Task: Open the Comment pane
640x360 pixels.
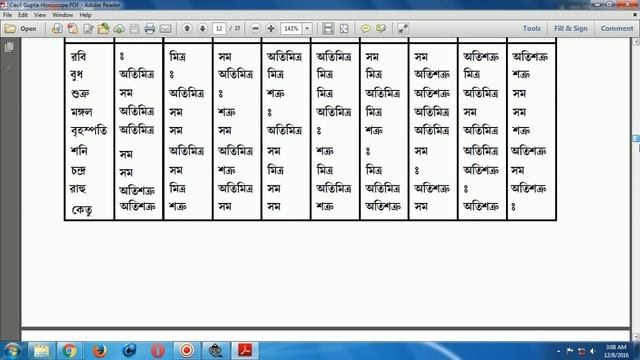Action: (617, 29)
